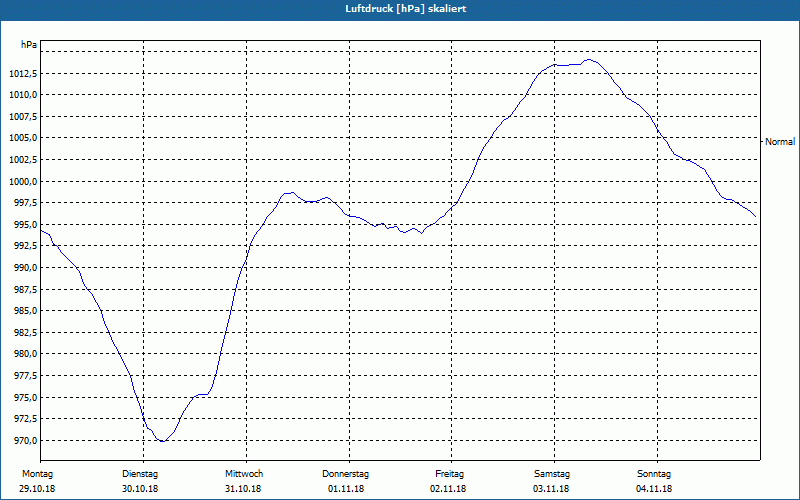
Task: Click the 'Dienstag' day label
Action: coord(140,474)
